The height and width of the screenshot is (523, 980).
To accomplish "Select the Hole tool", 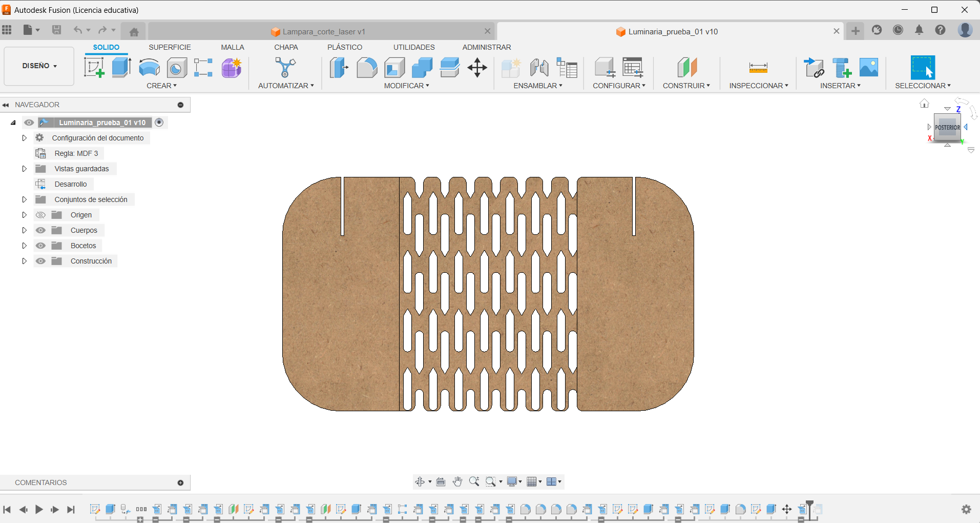I will [177, 68].
